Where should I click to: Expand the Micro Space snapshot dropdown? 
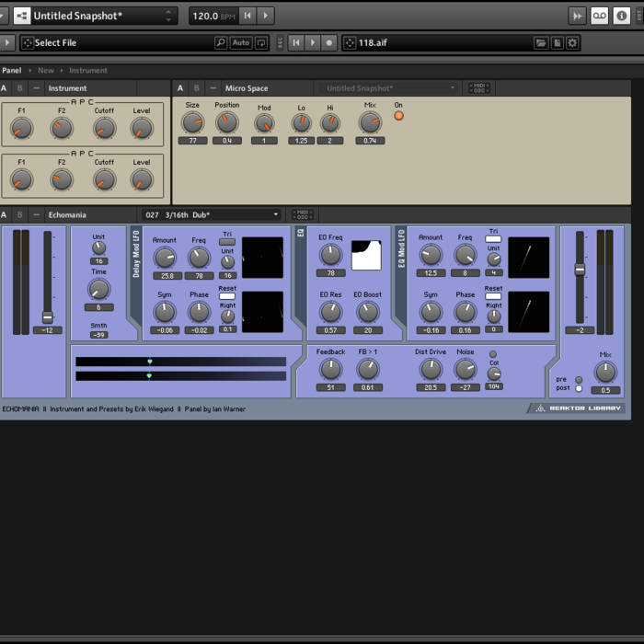point(391,88)
